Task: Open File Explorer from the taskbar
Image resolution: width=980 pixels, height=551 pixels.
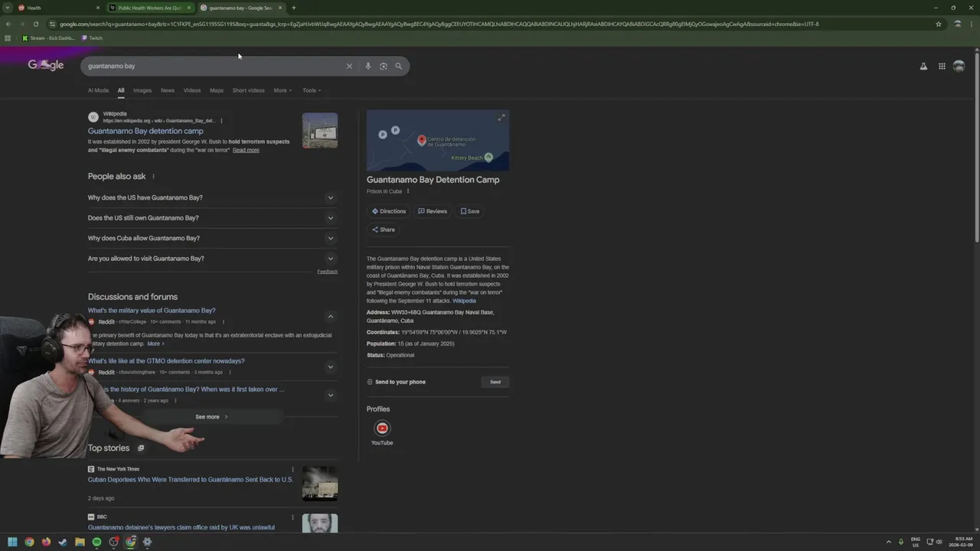Action: 80,542
